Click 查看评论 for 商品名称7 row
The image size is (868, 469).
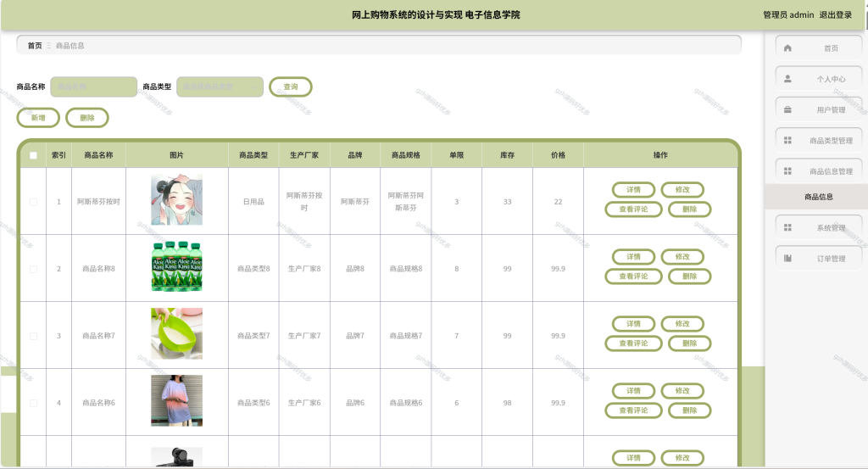tap(633, 343)
